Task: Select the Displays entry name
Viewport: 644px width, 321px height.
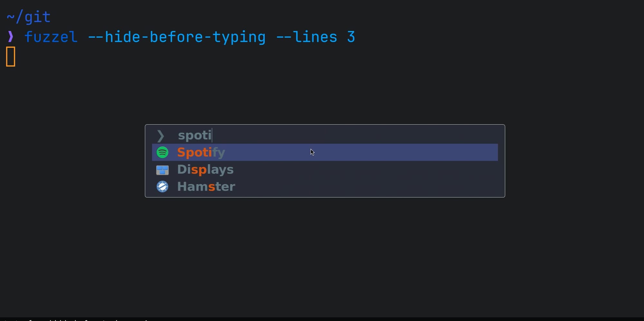Action: (x=205, y=170)
